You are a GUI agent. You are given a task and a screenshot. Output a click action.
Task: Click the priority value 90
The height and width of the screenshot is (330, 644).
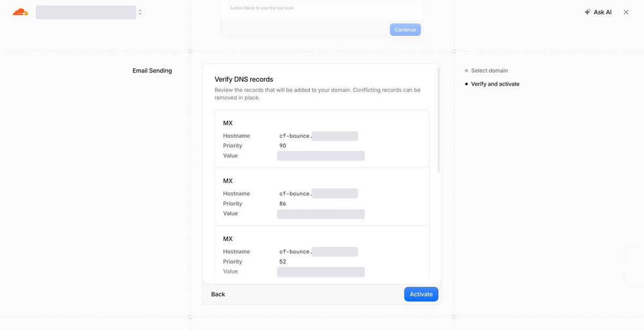click(283, 145)
